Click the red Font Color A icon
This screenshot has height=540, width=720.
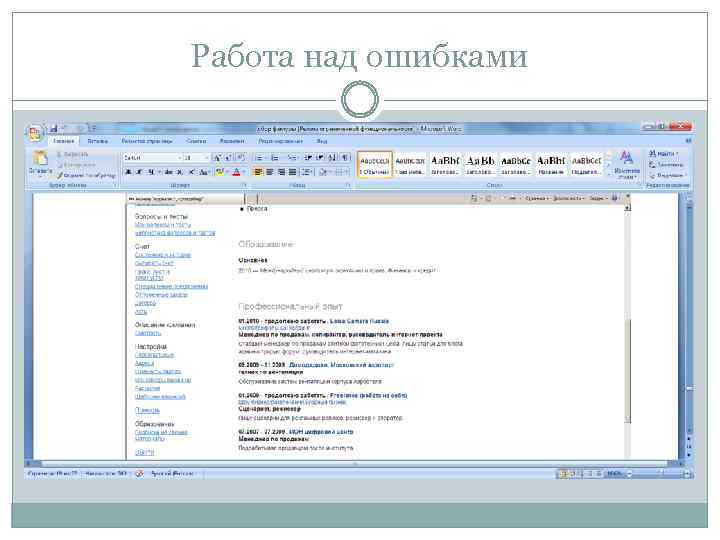click(236, 172)
